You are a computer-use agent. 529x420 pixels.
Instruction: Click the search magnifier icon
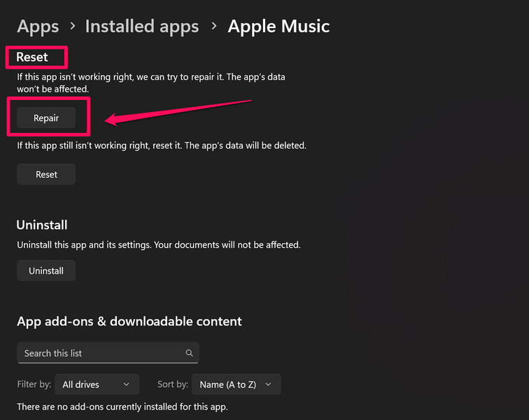click(x=189, y=353)
